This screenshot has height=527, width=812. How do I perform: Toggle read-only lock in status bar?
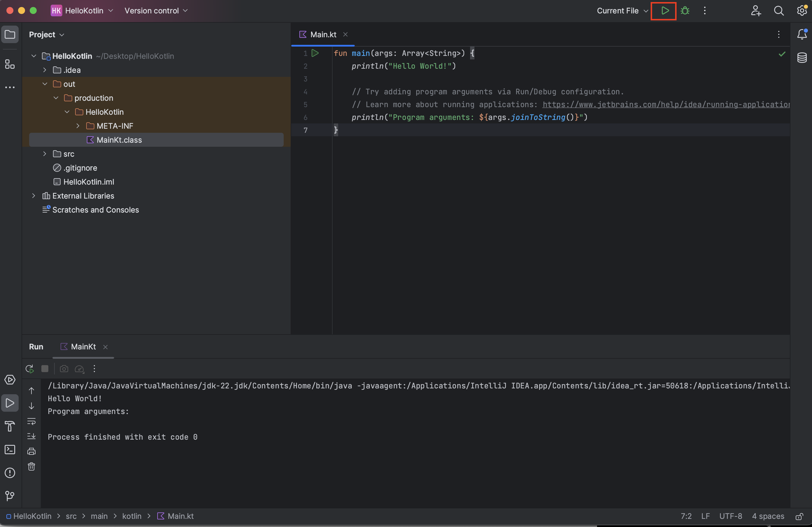(799, 517)
